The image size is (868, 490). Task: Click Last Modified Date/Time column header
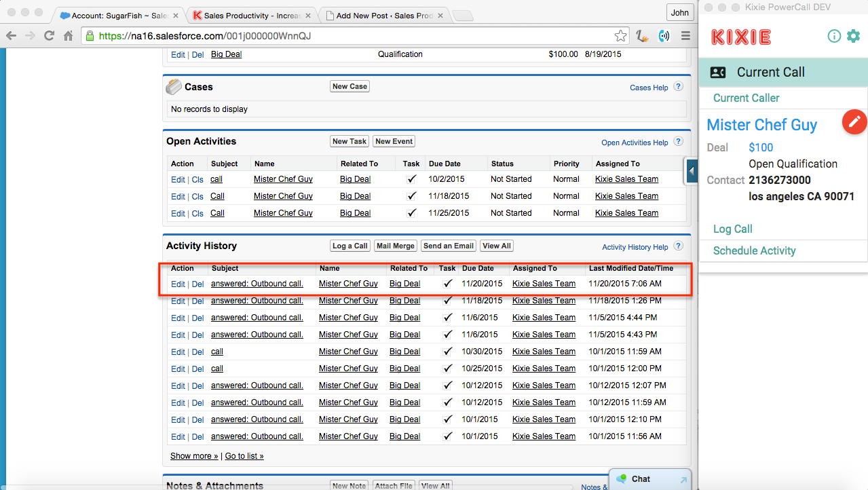(x=631, y=268)
